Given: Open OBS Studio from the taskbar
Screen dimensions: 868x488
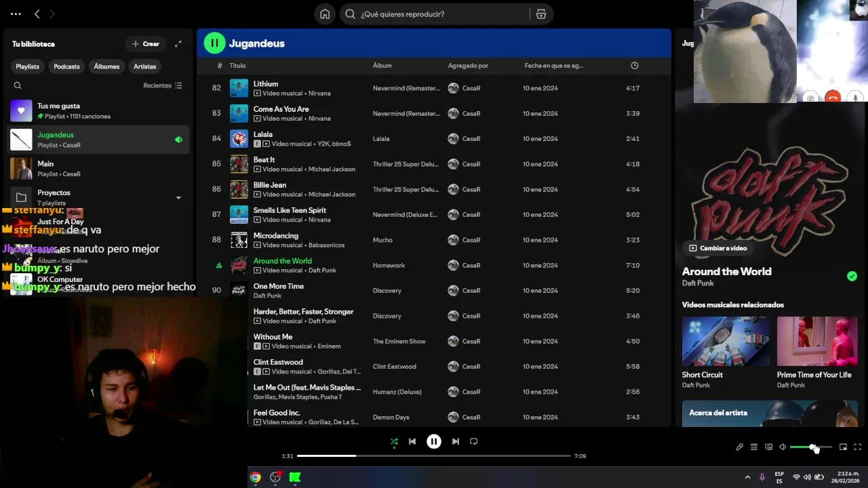Looking at the screenshot, I should tap(275, 477).
